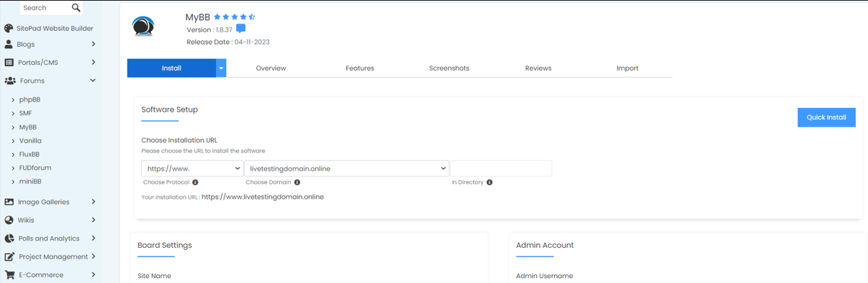Click the blue changelog chat icon
The image size is (868, 283).
pyautogui.click(x=240, y=29)
